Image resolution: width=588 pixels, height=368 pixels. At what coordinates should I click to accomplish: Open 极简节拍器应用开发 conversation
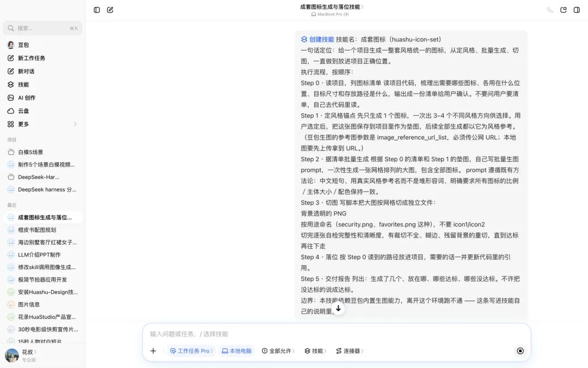tap(42, 279)
